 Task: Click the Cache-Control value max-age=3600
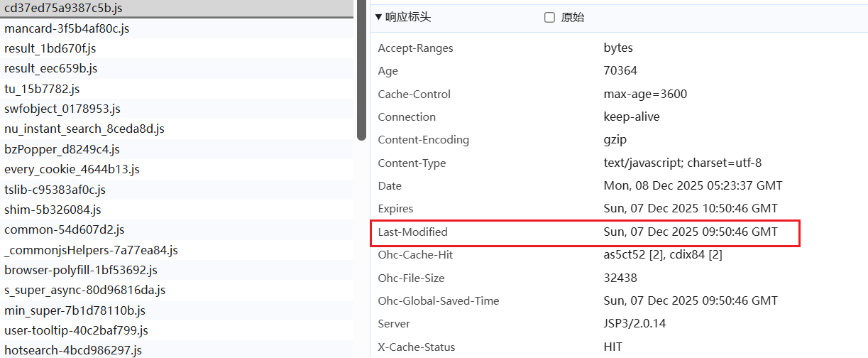645,94
